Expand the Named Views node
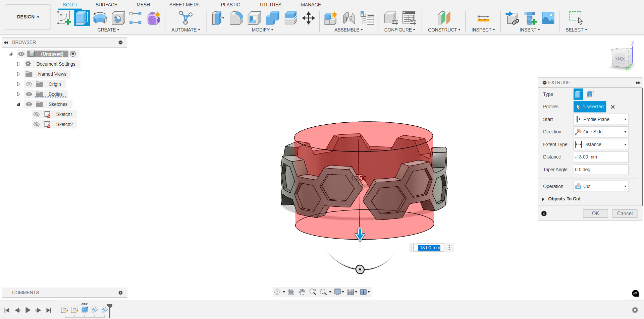The image size is (644, 319). pyautogui.click(x=18, y=74)
